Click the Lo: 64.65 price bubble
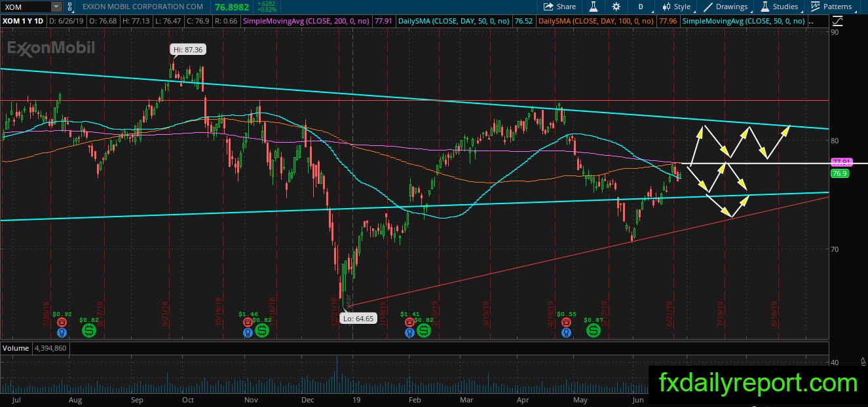Image resolution: width=868 pixels, height=407 pixels. point(358,319)
